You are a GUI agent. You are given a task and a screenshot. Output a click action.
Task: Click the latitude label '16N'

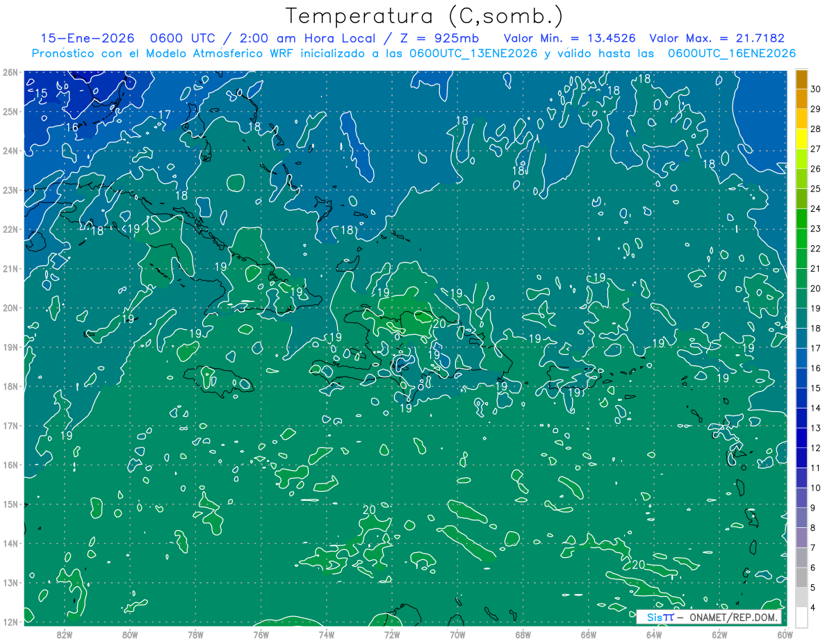tap(10, 465)
